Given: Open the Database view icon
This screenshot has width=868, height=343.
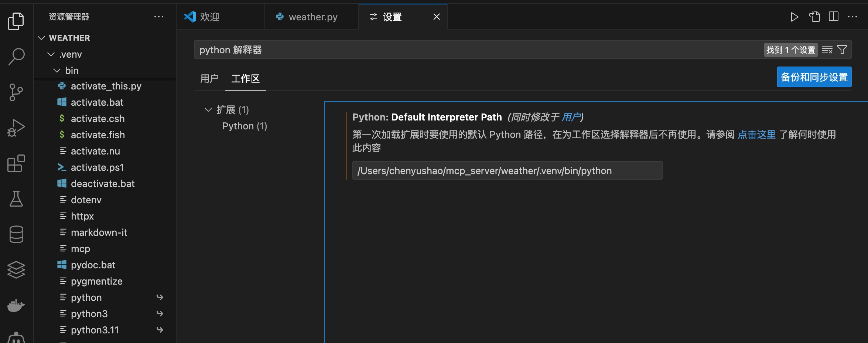Looking at the screenshot, I should click(x=16, y=234).
